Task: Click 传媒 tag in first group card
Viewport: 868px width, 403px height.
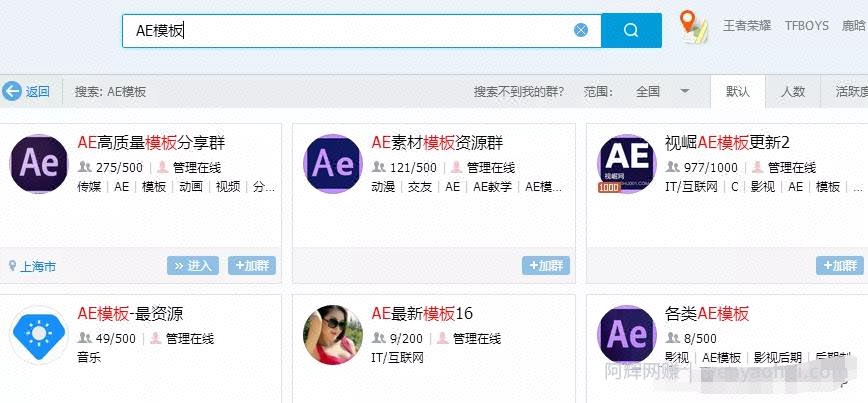Action: pos(89,187)
